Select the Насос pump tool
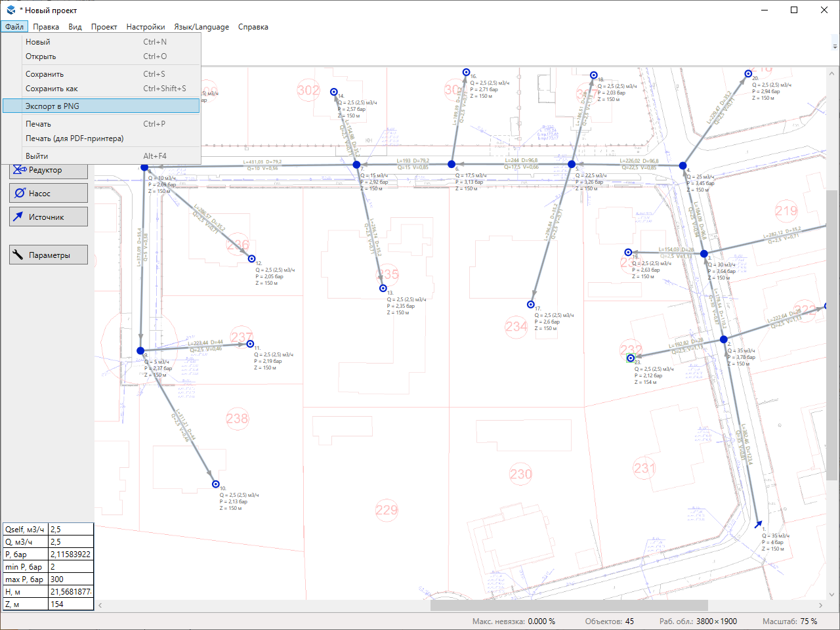Viewport: 840px width, 630px height. tap(49, 194)
